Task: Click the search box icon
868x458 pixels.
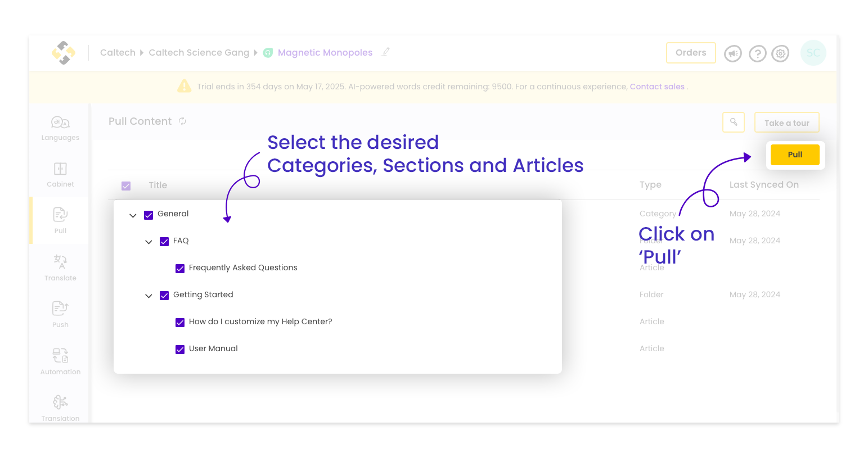Action: 734,122
